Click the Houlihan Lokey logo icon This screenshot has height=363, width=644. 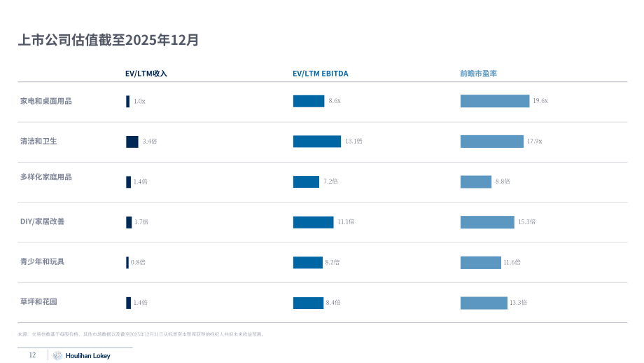tap(57, 355)
